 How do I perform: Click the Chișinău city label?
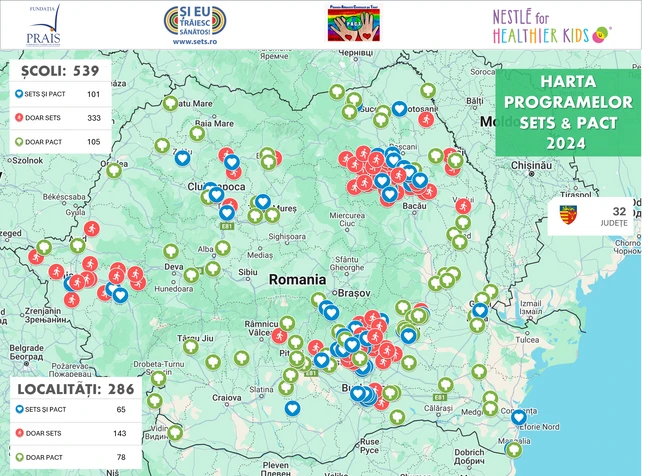pos(531,165)
